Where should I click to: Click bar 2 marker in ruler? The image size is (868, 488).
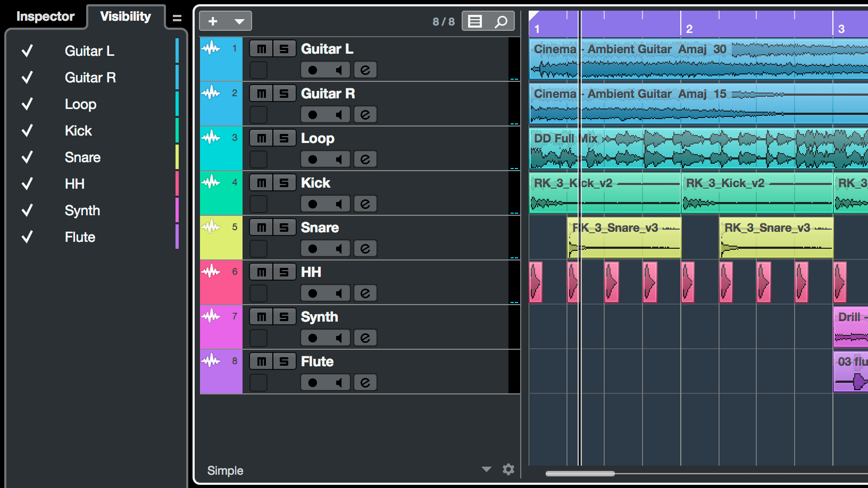689,29
